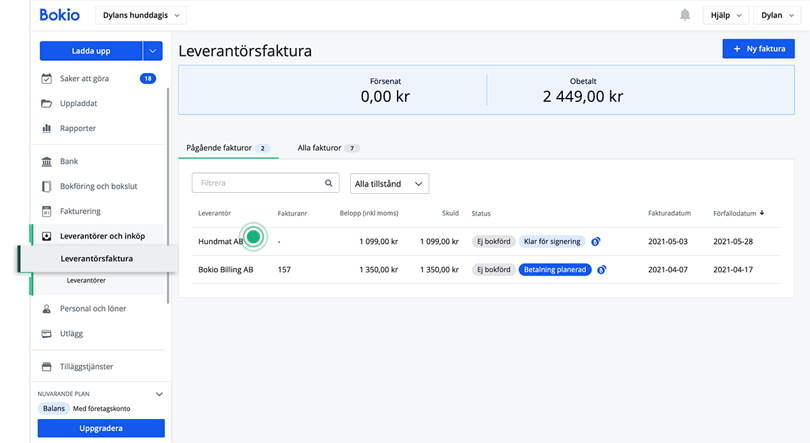The width and height of the screenshot is (810, 443).
Task: Click the Uppgradera button
Action: [x=101, y=428]
